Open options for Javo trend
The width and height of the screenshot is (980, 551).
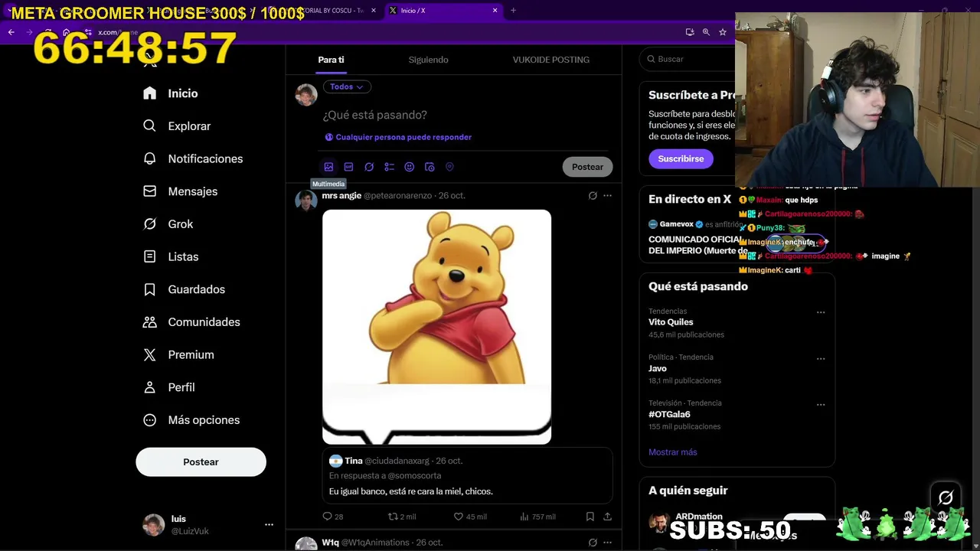point(821,358)
